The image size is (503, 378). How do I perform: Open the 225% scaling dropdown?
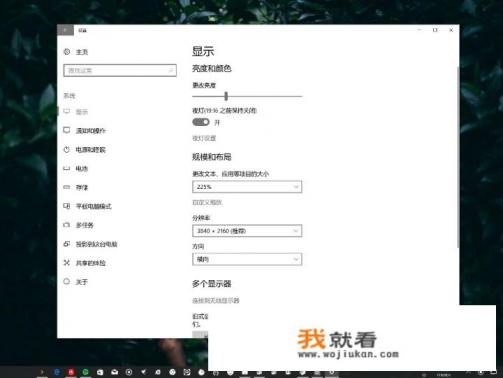[x=247, y=187]
